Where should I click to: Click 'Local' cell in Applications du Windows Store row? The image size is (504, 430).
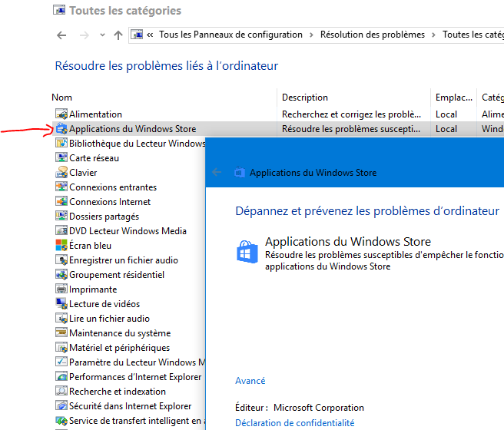[446, 129]
